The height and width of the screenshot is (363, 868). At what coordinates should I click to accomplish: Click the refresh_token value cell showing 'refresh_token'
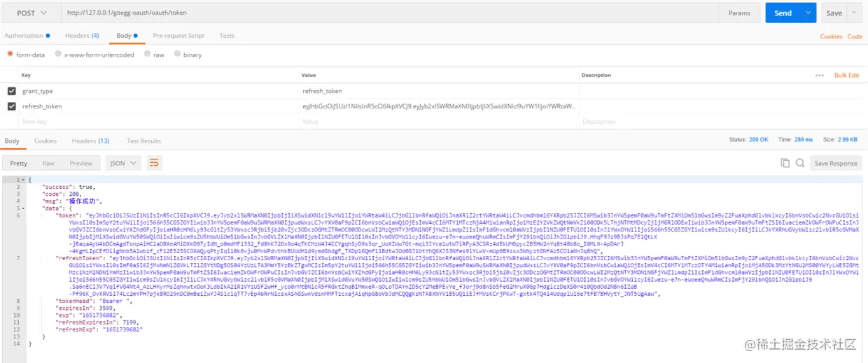[x=438, y=92]
